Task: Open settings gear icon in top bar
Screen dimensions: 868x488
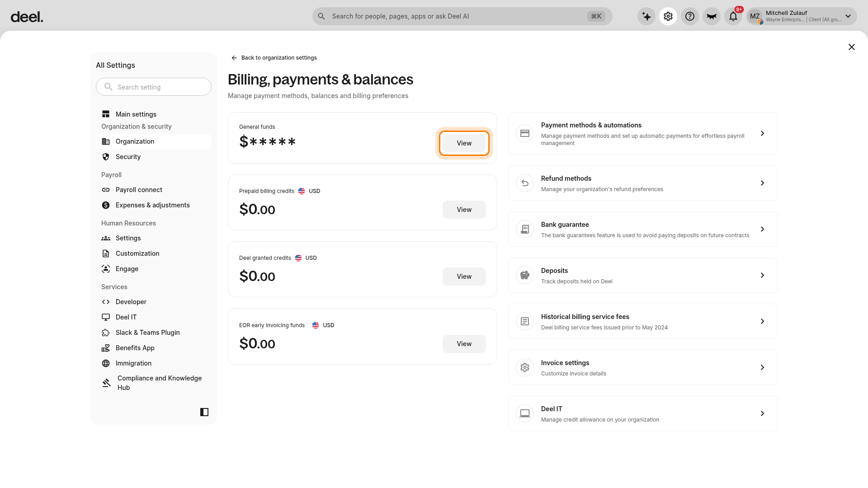Action: coord(668,16)
